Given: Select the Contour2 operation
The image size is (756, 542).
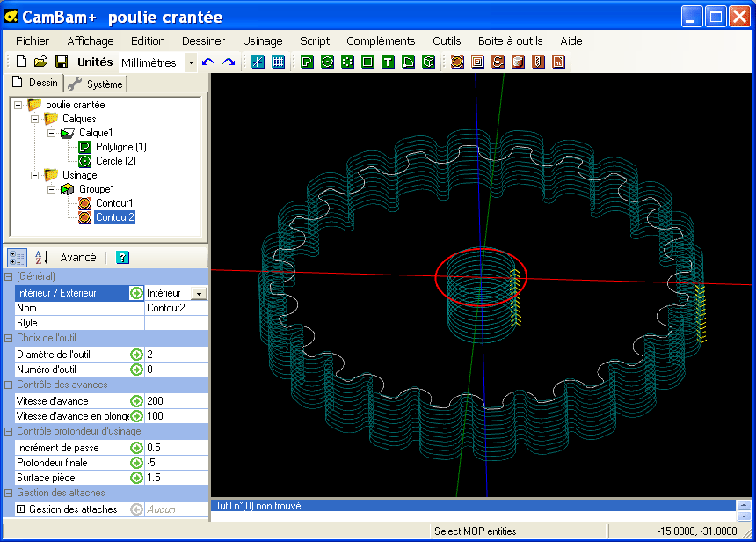Looking at the screenshot, I should (114, 217).
